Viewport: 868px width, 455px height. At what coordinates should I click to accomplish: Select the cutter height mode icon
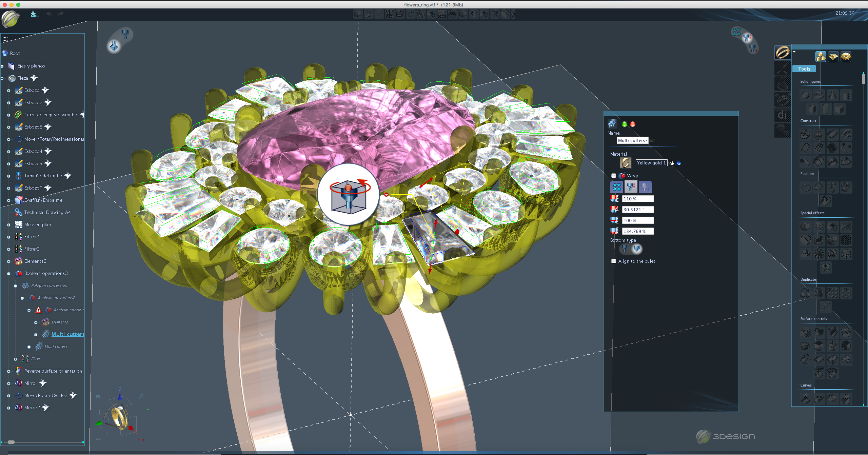pos(631,187)
